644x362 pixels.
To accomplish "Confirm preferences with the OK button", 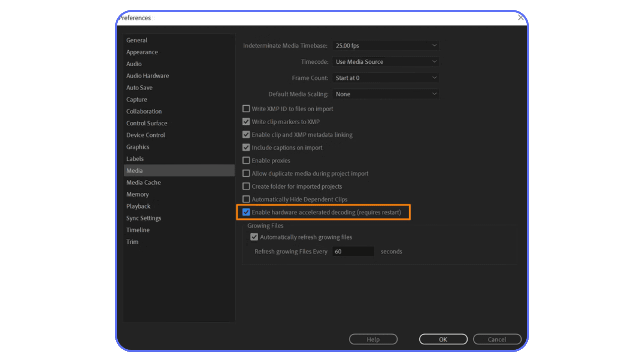I will (x=443, y=339).
